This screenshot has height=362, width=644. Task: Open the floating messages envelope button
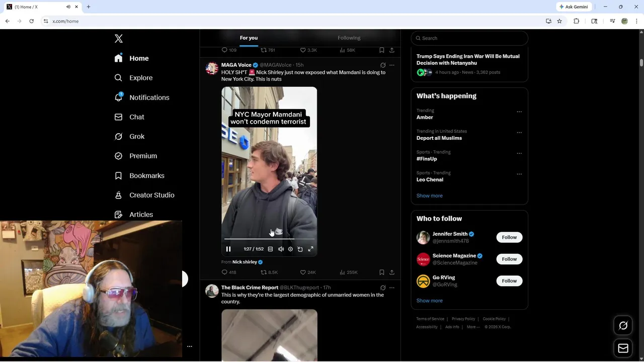[x=623, y=348]
